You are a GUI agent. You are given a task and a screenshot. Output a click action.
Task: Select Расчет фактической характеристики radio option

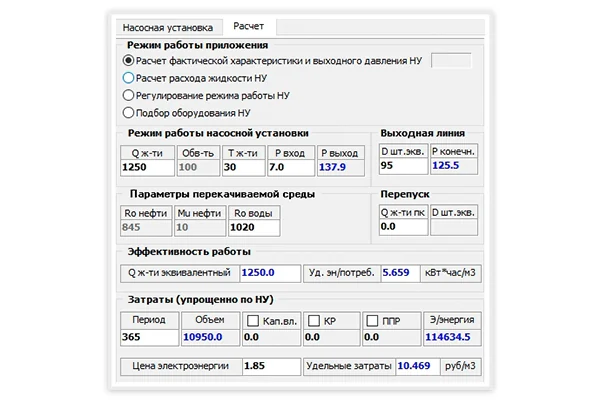128,60
